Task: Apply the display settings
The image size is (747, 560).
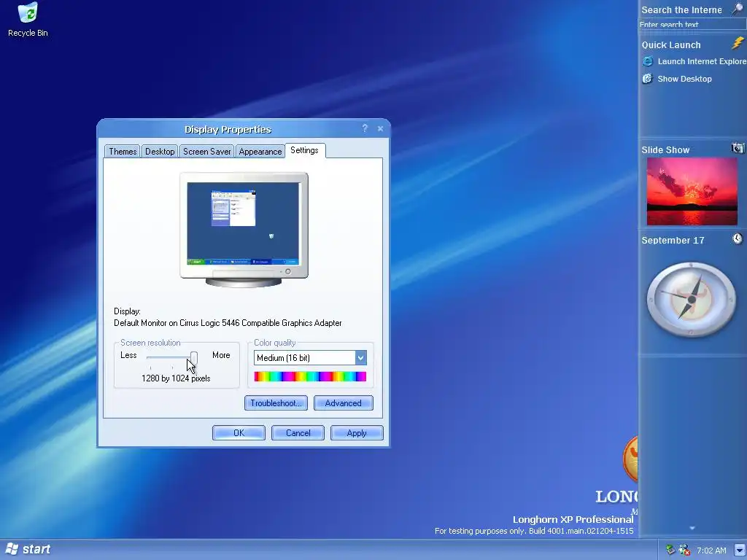Action: pyautogui.click(x=357, y=433)
